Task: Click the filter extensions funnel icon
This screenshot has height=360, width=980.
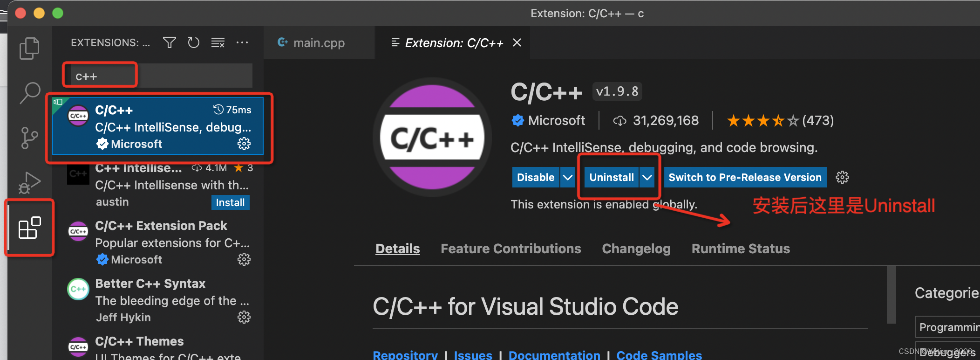Action: point(170,43)
